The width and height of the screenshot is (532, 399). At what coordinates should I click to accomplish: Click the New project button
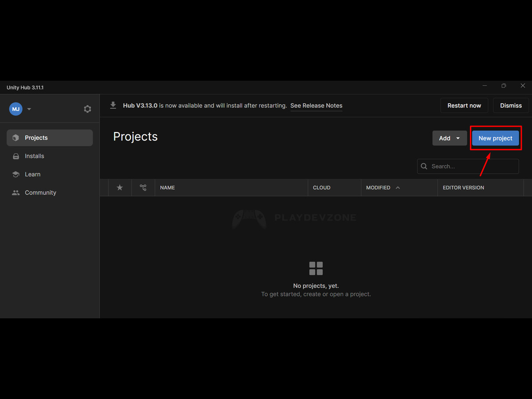[x=495, y=138]
